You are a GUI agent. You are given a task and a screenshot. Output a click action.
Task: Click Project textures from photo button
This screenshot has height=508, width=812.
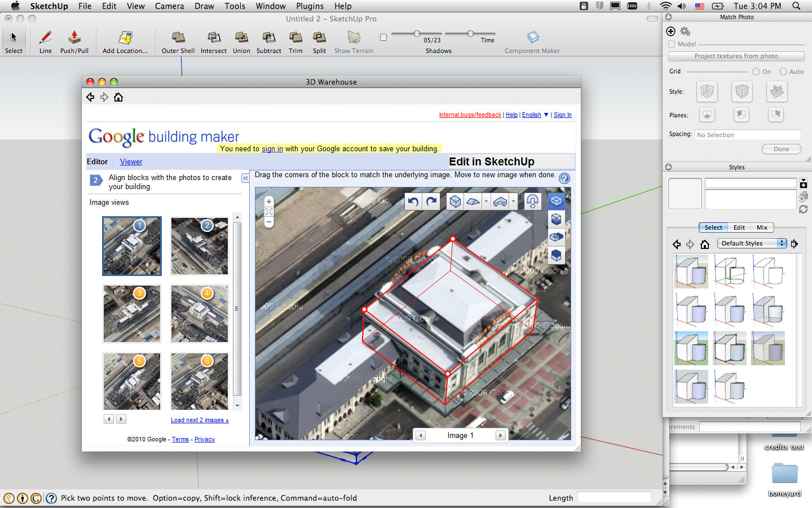point(736,56)
